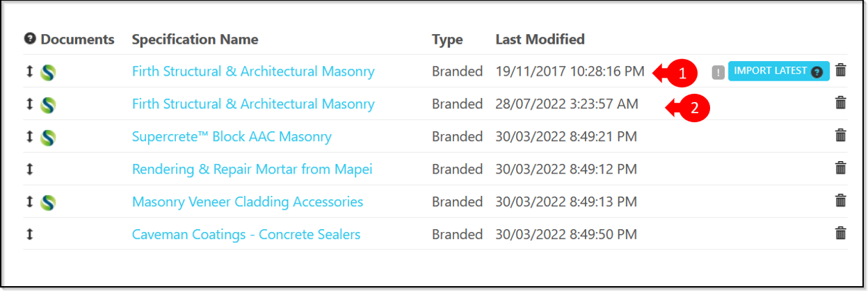Screen dimensions: 868x291
Task: Click the grey exclamation warning icon
Action: click(x=718, y=72)
